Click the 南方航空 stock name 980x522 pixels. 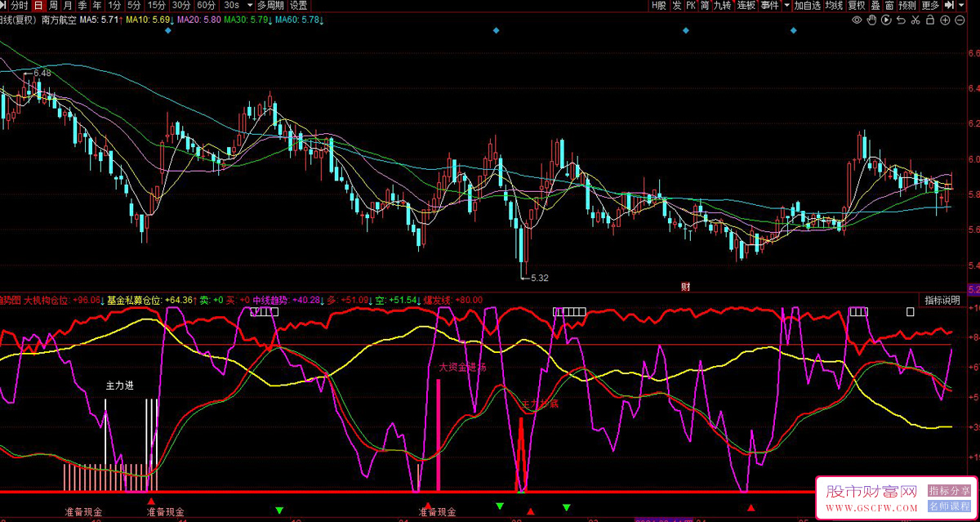pos(59,19)
